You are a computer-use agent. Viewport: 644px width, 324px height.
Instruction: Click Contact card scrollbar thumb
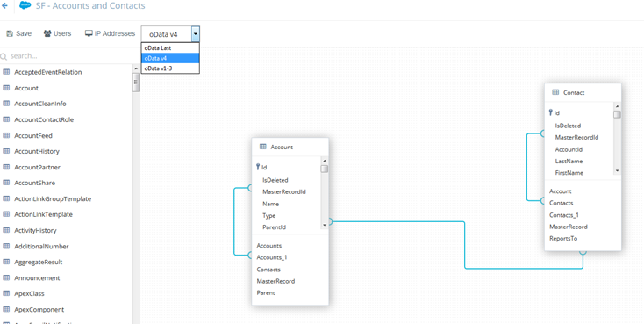tap(618, 114)
